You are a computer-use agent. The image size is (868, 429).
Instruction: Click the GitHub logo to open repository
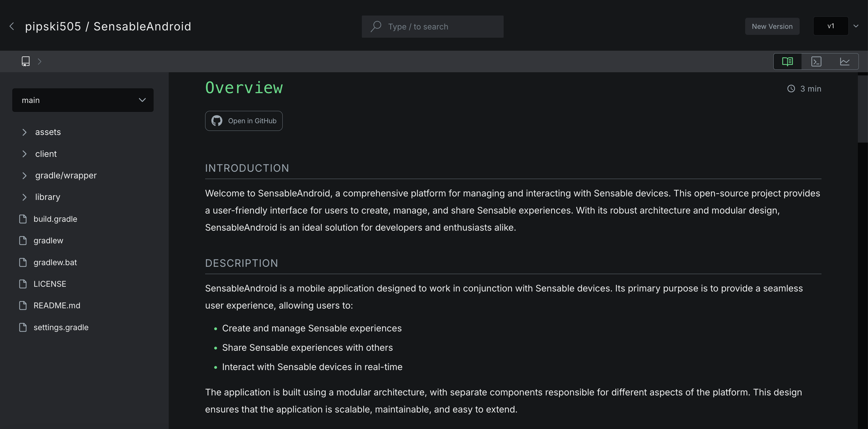[217, 120]
